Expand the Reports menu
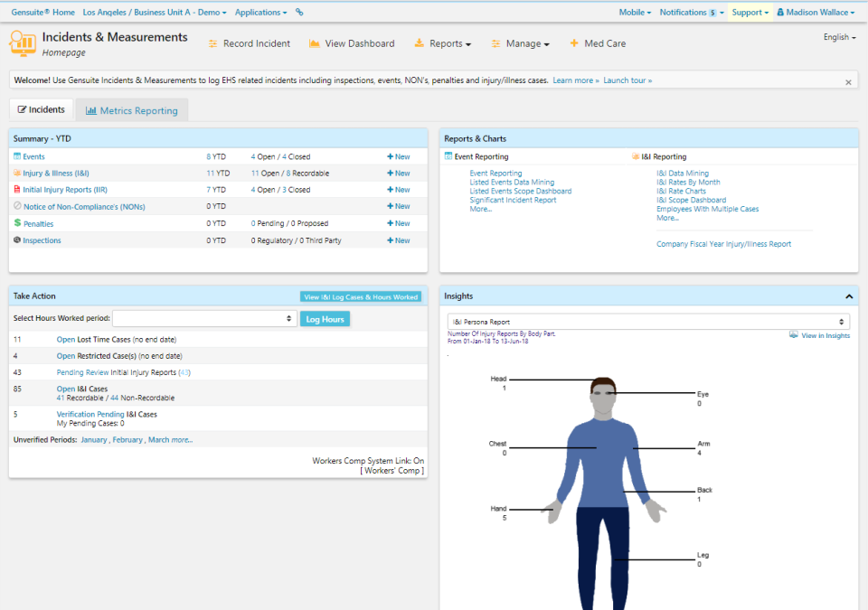The width and height of the screenshot is (868, 610). (443, 43)
